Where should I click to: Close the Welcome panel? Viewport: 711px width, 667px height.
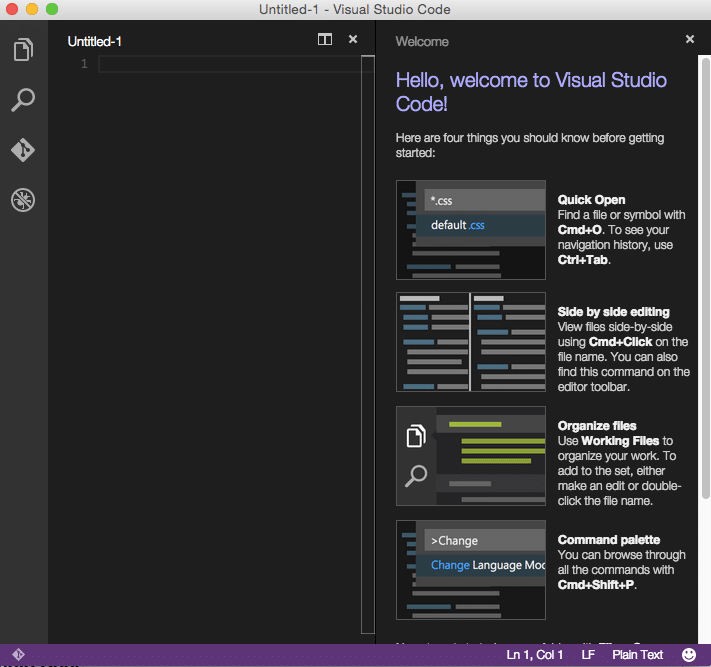tap(690, 39)
